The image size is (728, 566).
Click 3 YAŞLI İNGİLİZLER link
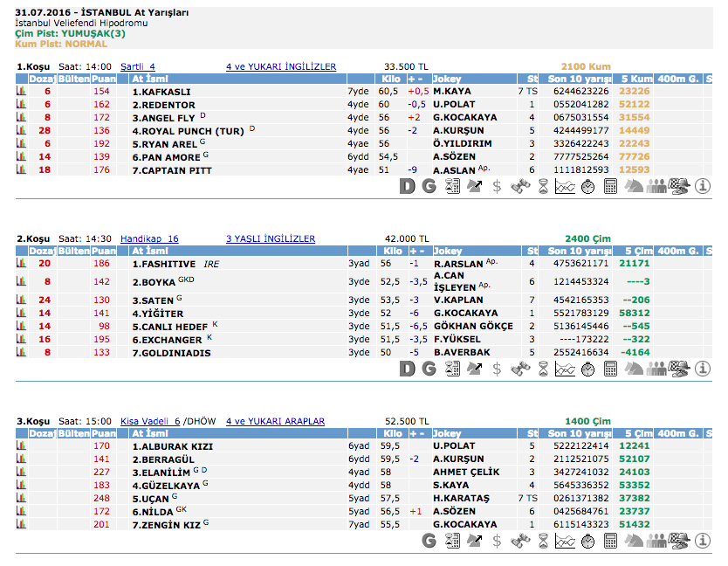pyautogui.click(x=271, y=238)
